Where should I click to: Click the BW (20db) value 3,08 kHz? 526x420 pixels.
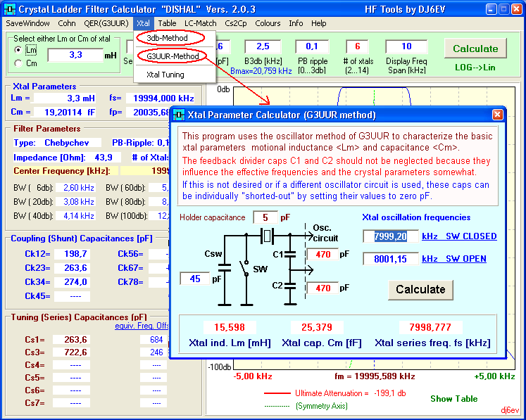click(x=76, y=202)
